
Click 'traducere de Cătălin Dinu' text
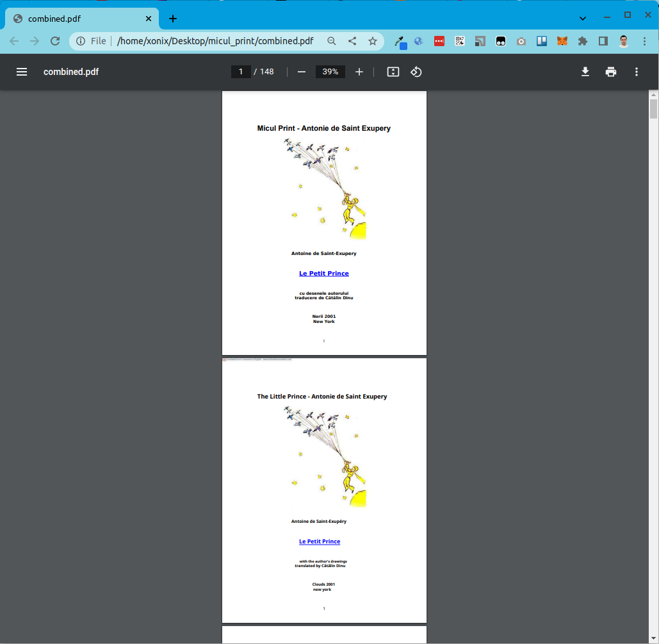[x=323, y=298]
